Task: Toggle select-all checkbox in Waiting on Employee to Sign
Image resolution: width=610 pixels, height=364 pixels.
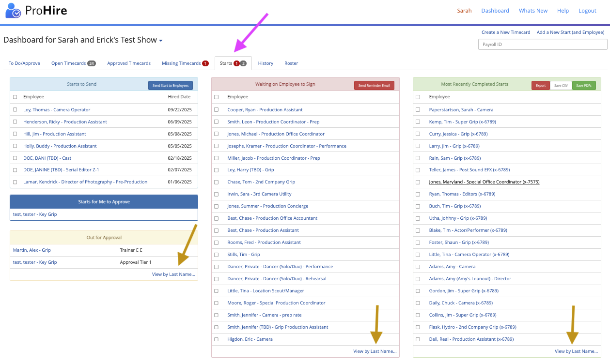Action: coord(217,97)
